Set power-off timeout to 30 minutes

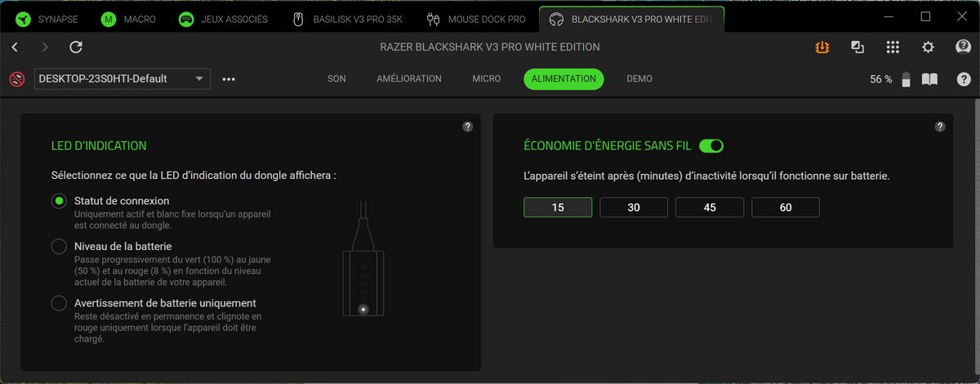(x=634, y=208)
